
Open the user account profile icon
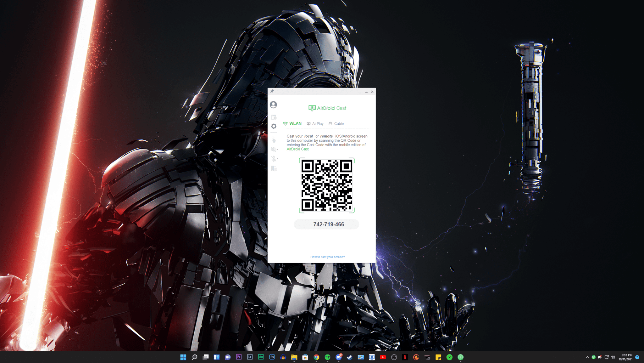pyautogui.click(x=273, y=105)
